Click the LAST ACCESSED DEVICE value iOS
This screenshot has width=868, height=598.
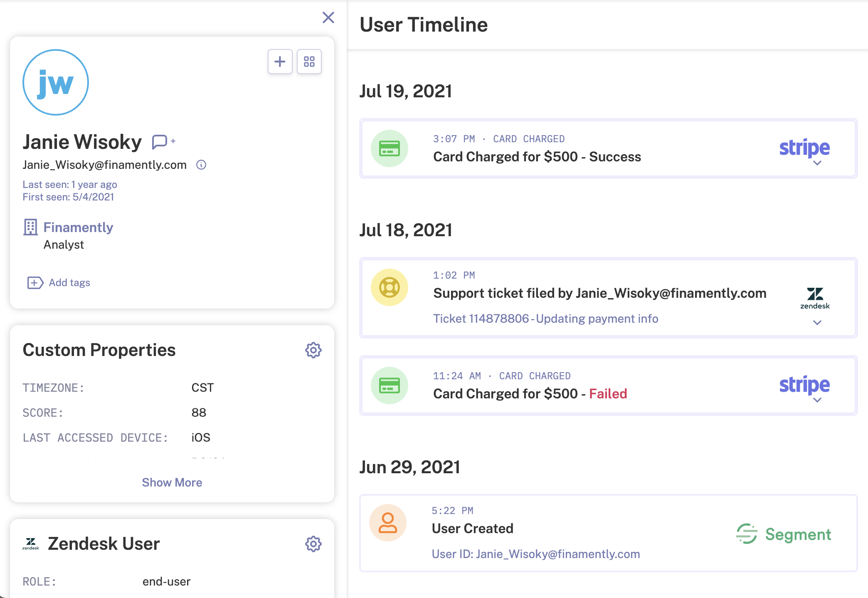click(x=201, y=437)
